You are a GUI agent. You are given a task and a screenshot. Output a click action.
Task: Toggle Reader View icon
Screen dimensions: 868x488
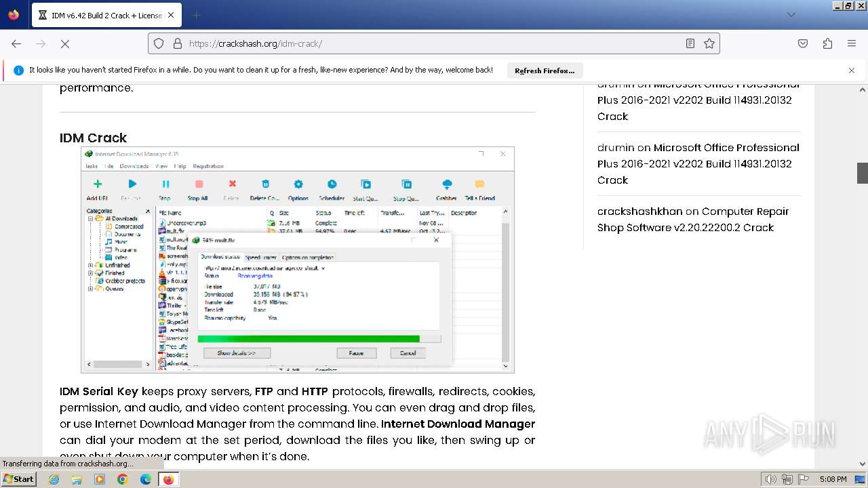[x=690, y=43]
